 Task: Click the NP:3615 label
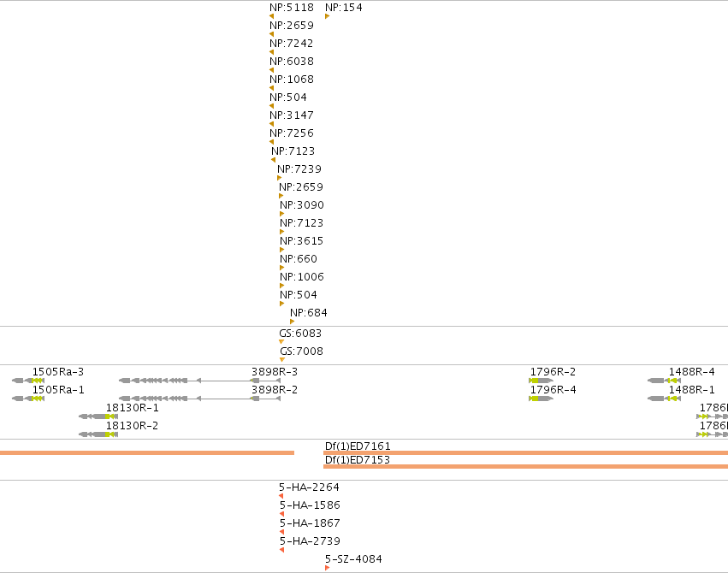(302, 241)
